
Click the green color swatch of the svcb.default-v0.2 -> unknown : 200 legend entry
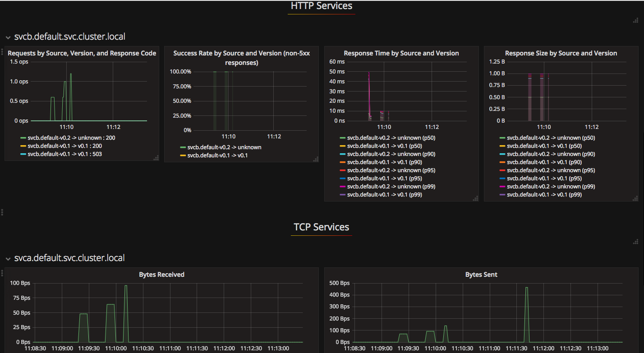pyautogui.click(x=23, y=138)
